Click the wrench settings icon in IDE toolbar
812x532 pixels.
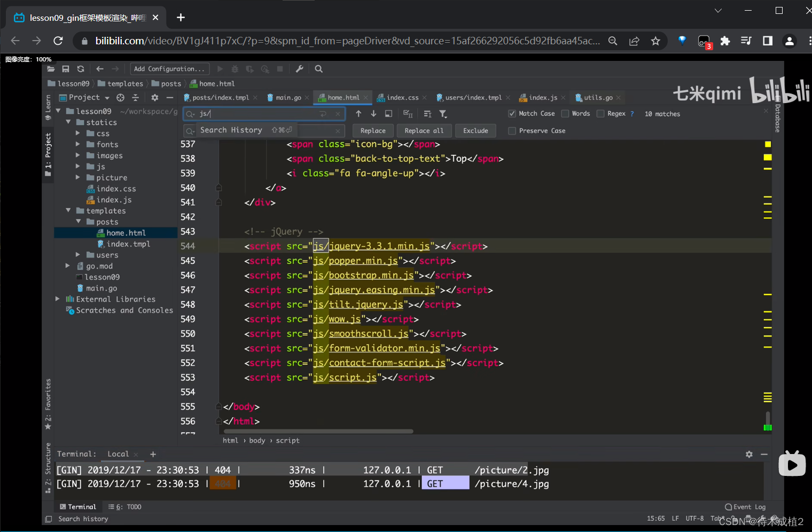coord(300,69)
